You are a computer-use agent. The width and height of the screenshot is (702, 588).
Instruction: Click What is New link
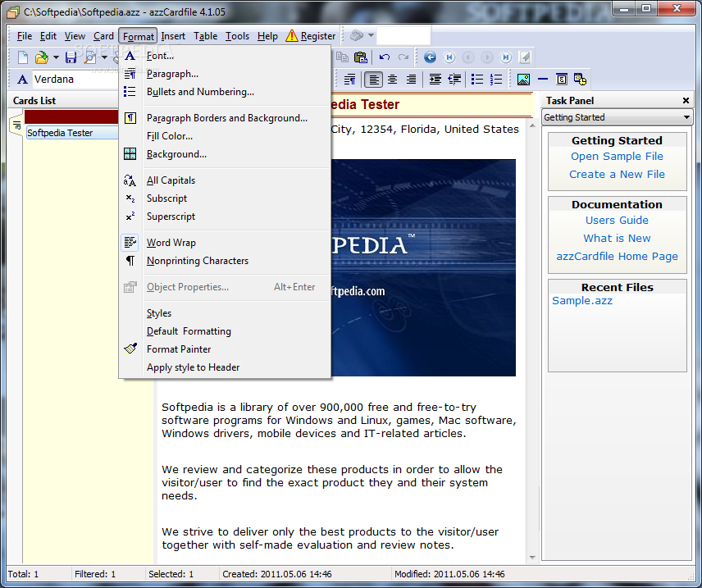pyautogui.click(x=617, y=239)
